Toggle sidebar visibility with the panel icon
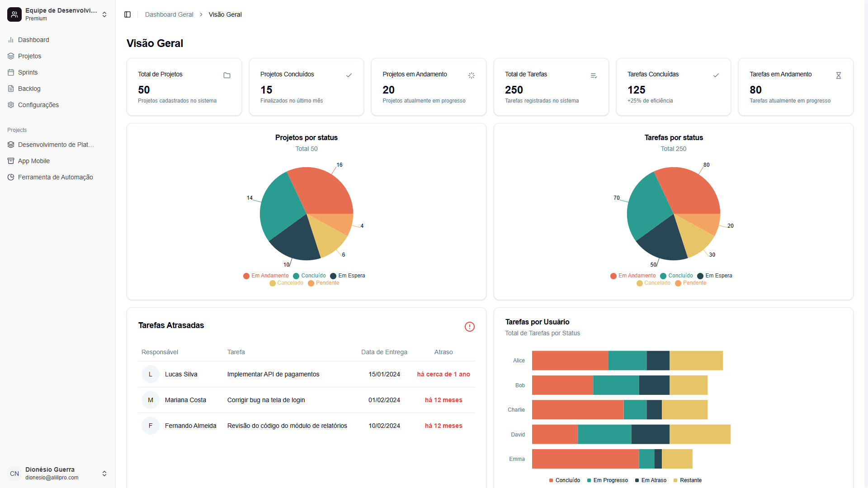Viewport: 868px width, 488px height. click(x=127, y=14)
